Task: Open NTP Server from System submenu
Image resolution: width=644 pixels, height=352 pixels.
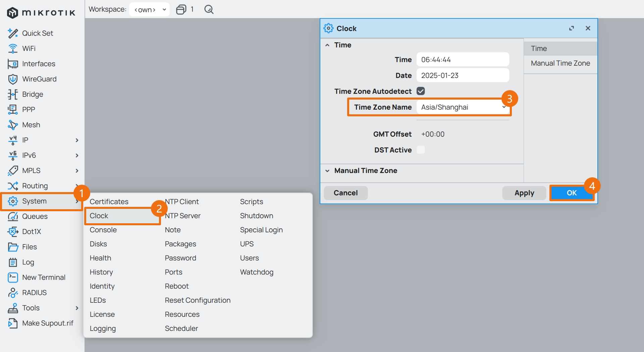Action: pyautogui.click(x=182, y=216)
